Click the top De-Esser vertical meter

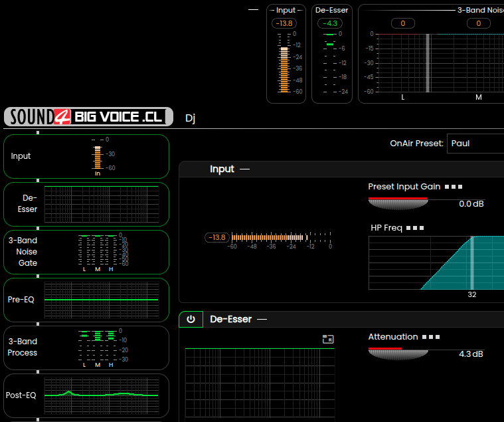330,63
